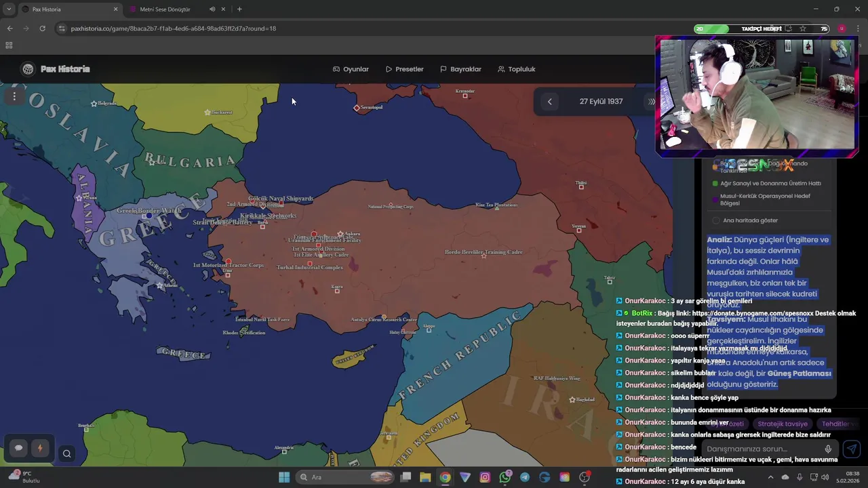Select Gölcük Naval Shipyards on map
This screenshot has width=868, height=488.
(x=281, y=199)
